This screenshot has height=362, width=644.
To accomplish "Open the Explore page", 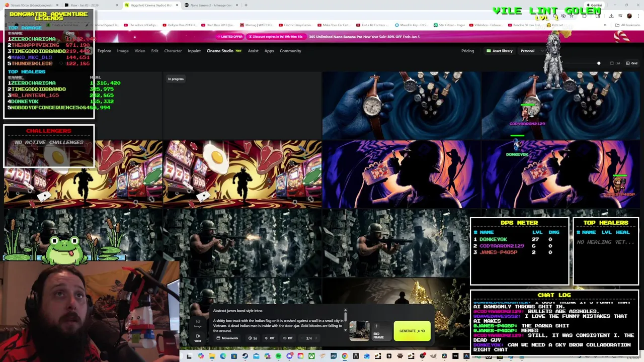I will tap(104, 51).
